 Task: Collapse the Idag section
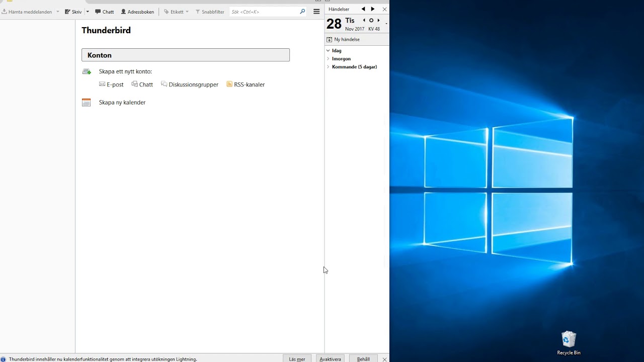point(328,50)
